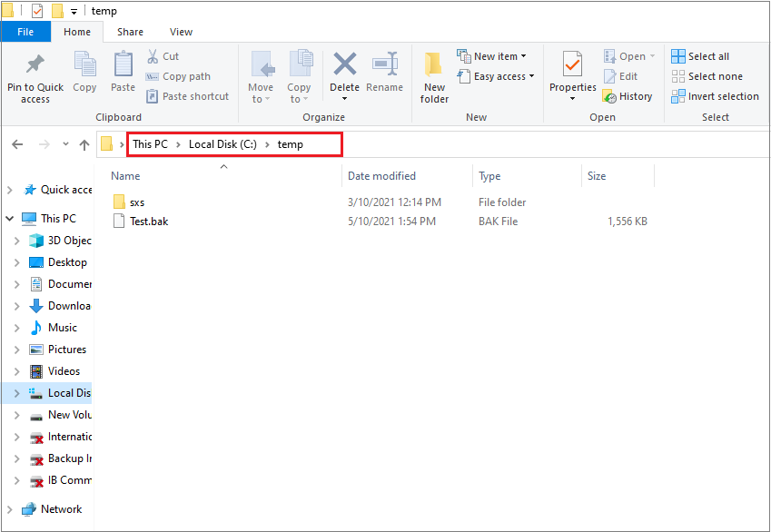This screenshot has width=771, height=532.
Task: Click the Delete red X icon
Action: point(344,64)
